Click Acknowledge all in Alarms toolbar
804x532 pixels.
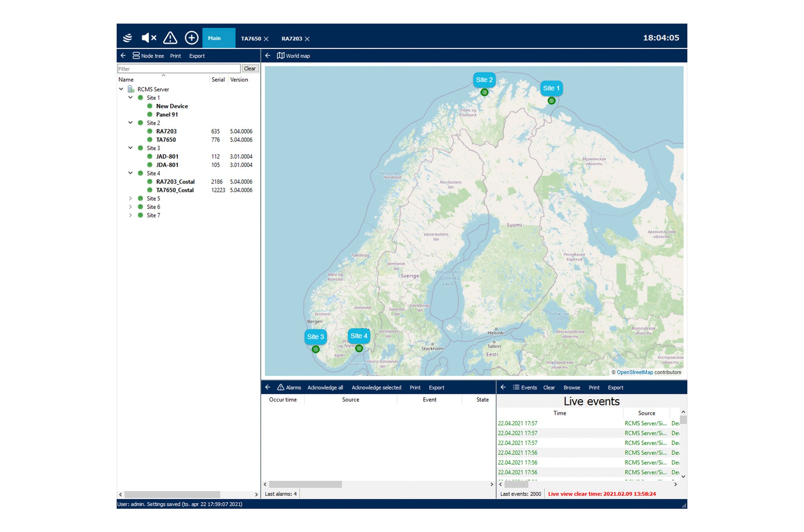tap(325, 388)
